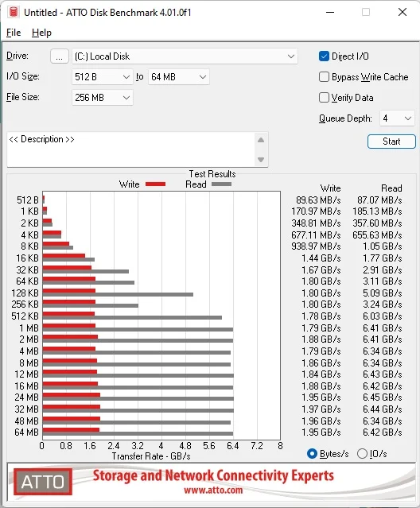This screenshot has height=508, width=420.
Task: Click the ATTO logo in the banner
Action: [x=43, y=482]
